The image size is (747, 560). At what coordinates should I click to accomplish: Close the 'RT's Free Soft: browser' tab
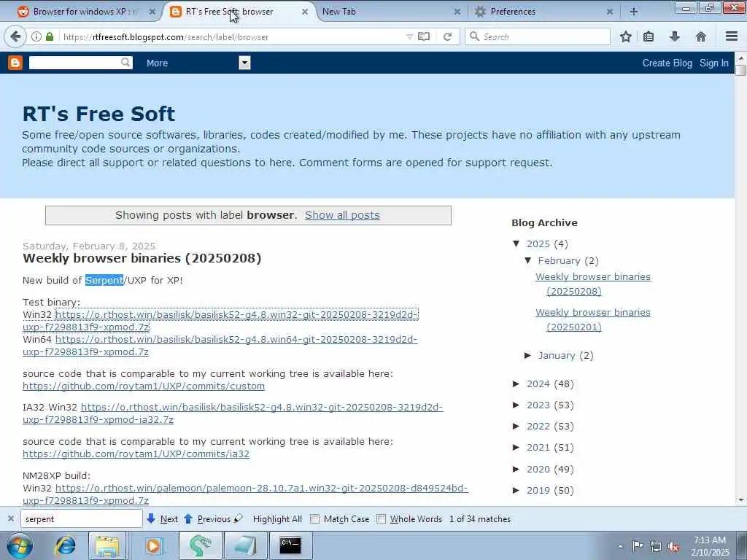[x=305, y=12]
